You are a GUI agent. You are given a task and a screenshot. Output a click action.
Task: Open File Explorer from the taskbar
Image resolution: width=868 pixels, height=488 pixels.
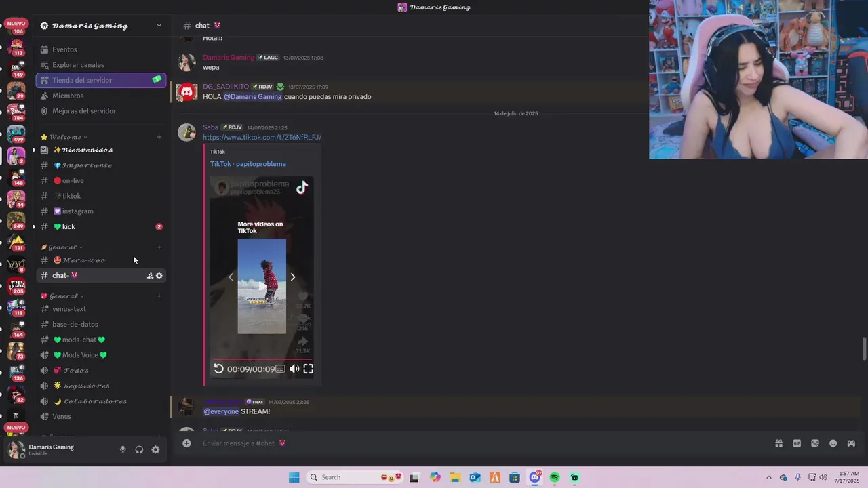tap(455, 477)
